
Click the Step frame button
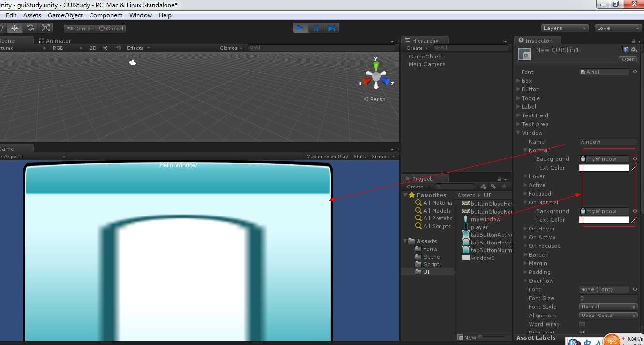coord(331,28)
